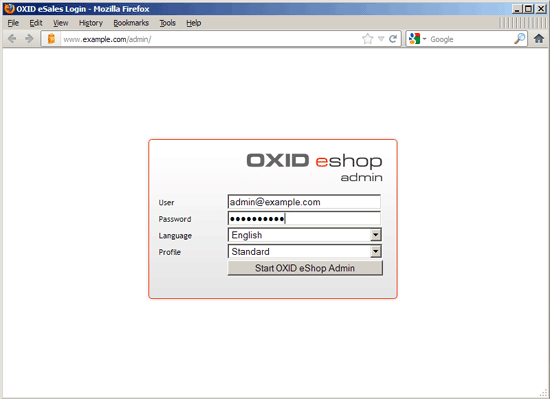
Task: Open the Help menu
Action: [194, 23]
